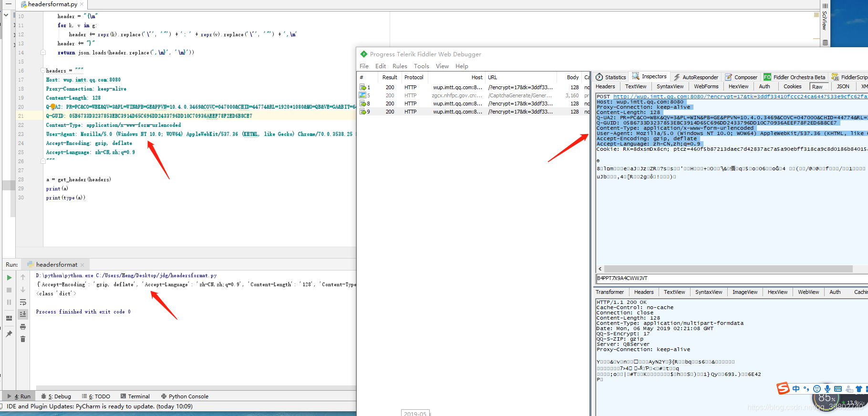Open the Terminal tool window
The width and height of the screenshot is (868, 416).
pyautogui.click(x=135, y=396)
